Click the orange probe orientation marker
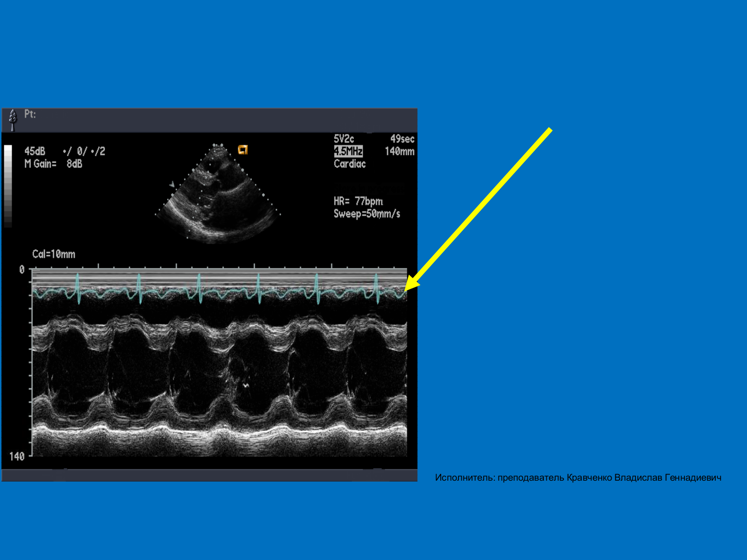747x560 pixels. pos(243,150)
